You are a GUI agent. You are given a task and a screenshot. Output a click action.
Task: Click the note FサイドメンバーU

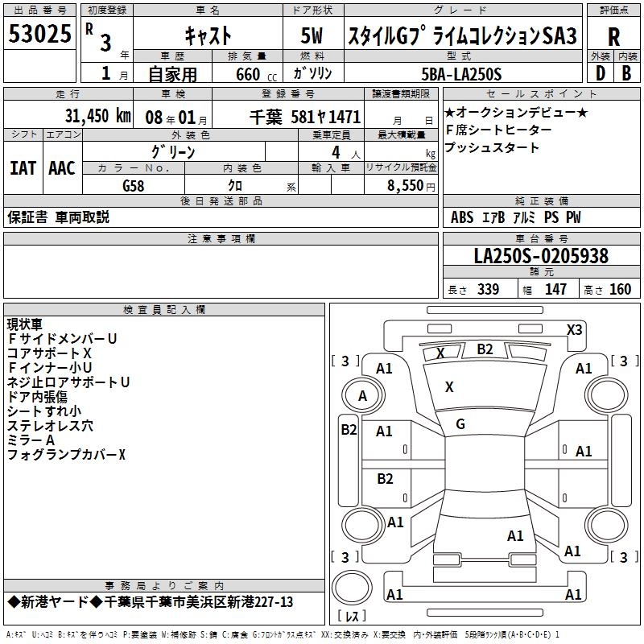point(63,338)
